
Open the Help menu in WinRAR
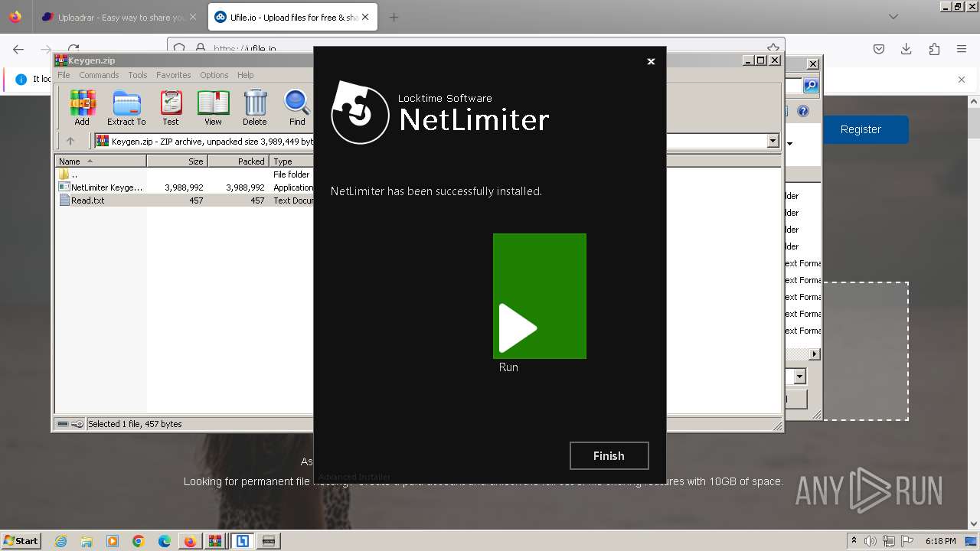click(x=245, y=75)
